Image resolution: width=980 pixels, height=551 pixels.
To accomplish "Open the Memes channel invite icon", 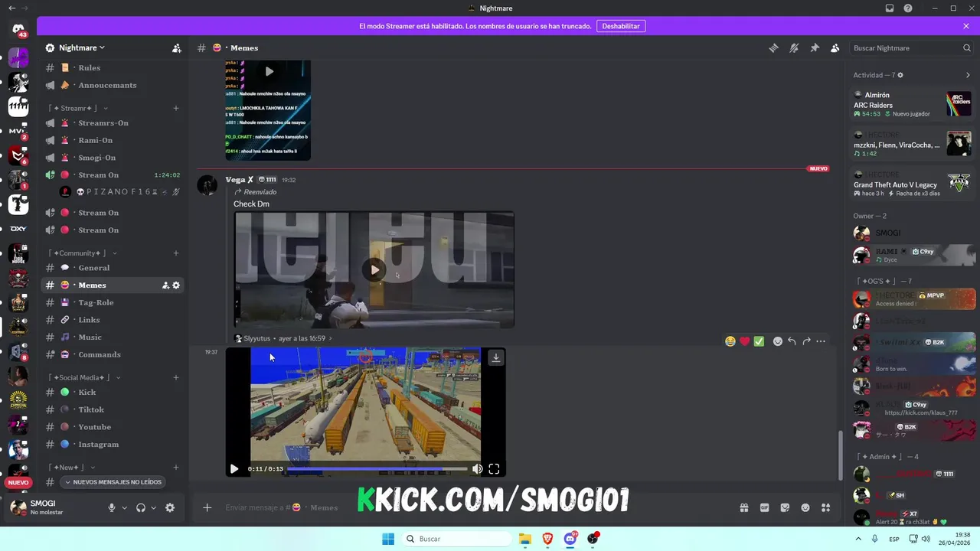I will [165, 285].
